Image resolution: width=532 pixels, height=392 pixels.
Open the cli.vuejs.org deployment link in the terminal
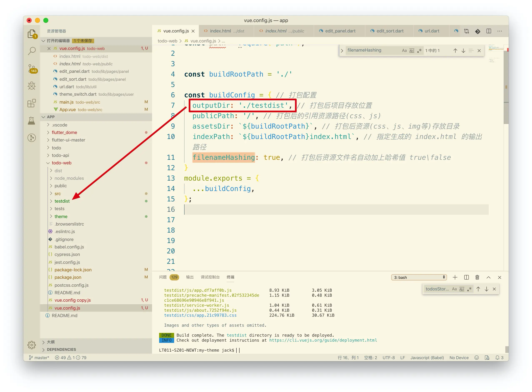click(323, 340)
